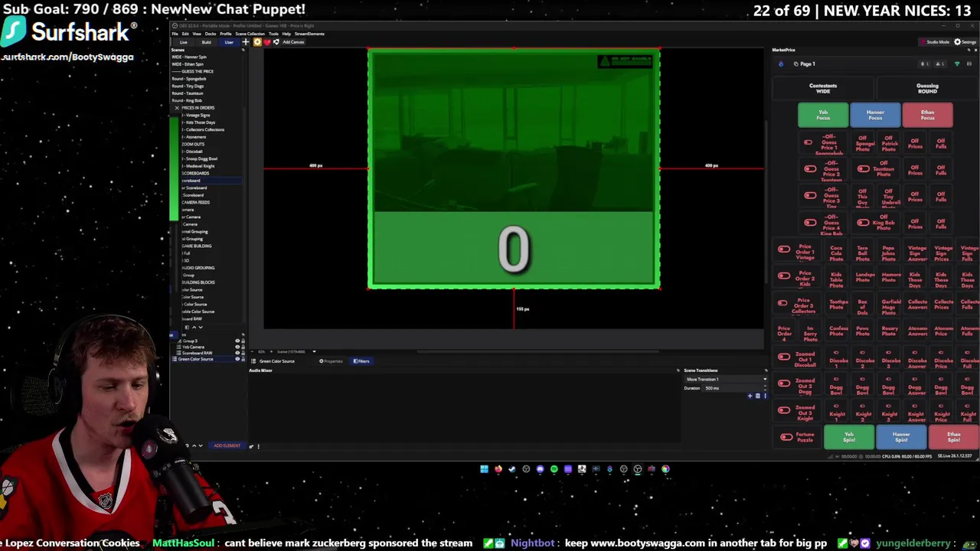The width and height of the screenshot is (980, 551).
Task: Switch to the Build tab
Action: coord(207,42)
